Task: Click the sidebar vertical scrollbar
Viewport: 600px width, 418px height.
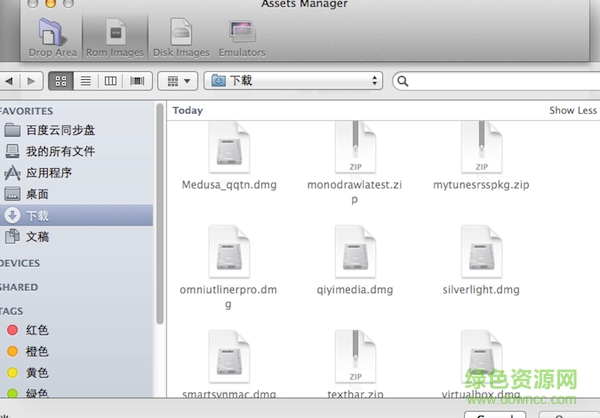Action: pos(160,214)
